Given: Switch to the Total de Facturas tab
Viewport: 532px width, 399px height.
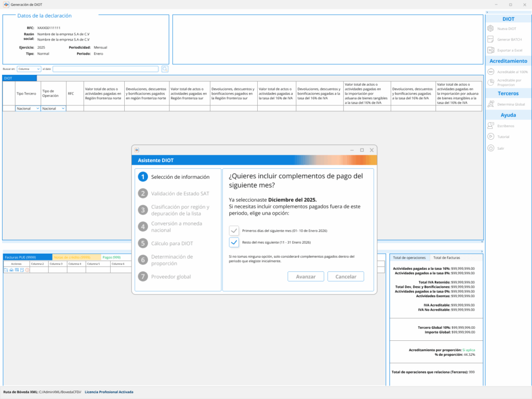Looking at the screenshot, I should (446, 258).
